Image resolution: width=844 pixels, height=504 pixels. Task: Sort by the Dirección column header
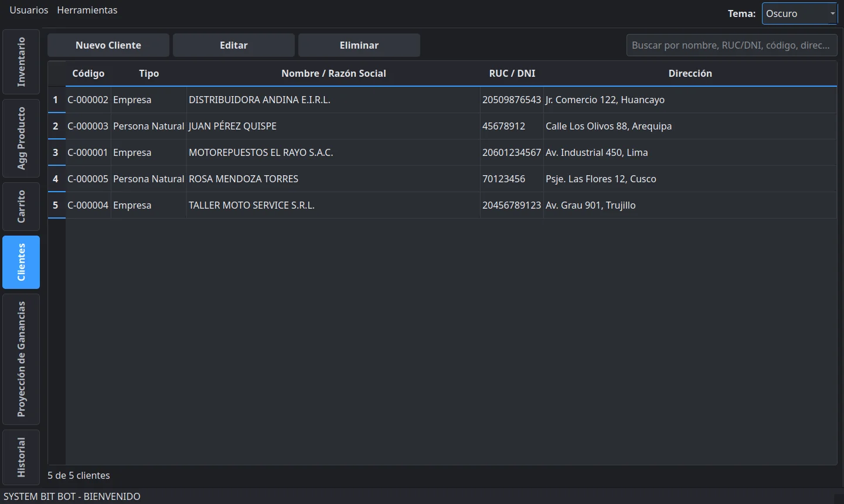(690, 73)
